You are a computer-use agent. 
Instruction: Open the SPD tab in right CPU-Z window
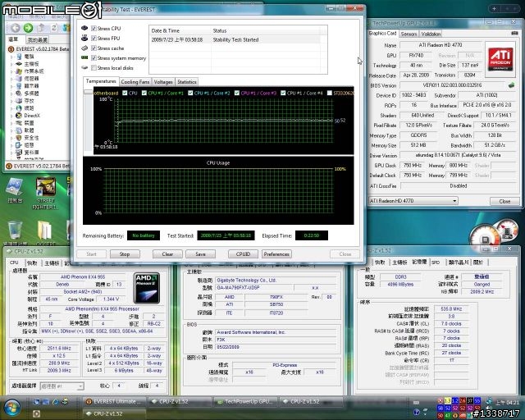pos(436,262)
